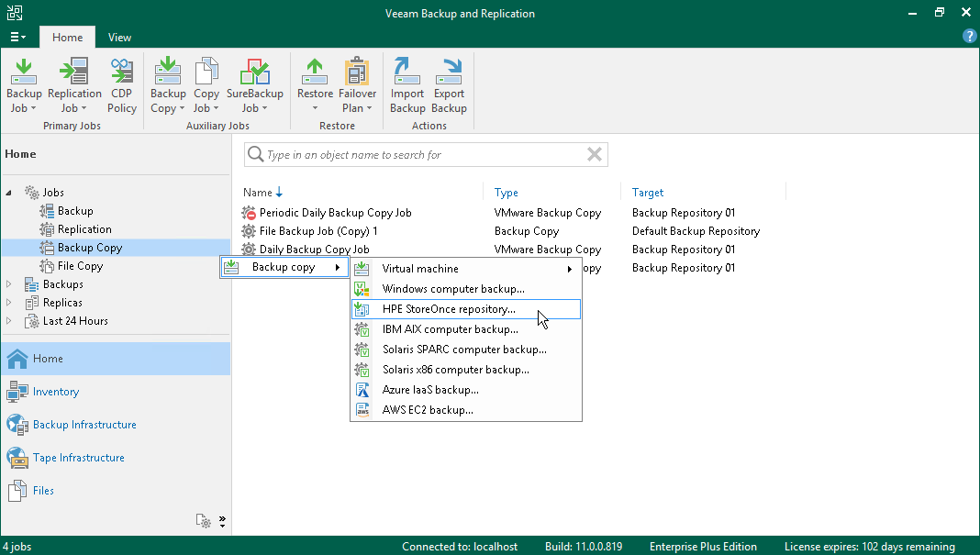Image resolution: width=980 pixels, height=555 pixels.
Task: Sort by the Name column arrow
Action: [279, 193]
